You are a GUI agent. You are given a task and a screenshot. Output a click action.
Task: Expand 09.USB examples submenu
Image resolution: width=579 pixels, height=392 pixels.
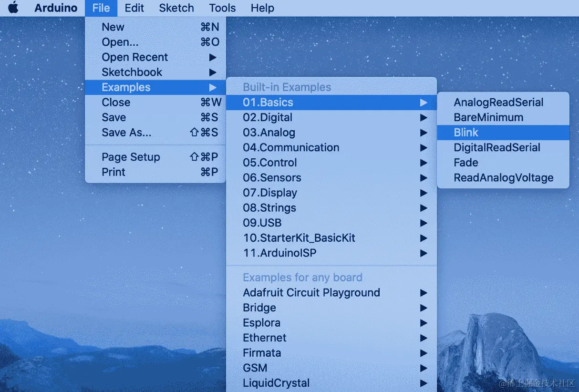[x=331, y=223]
